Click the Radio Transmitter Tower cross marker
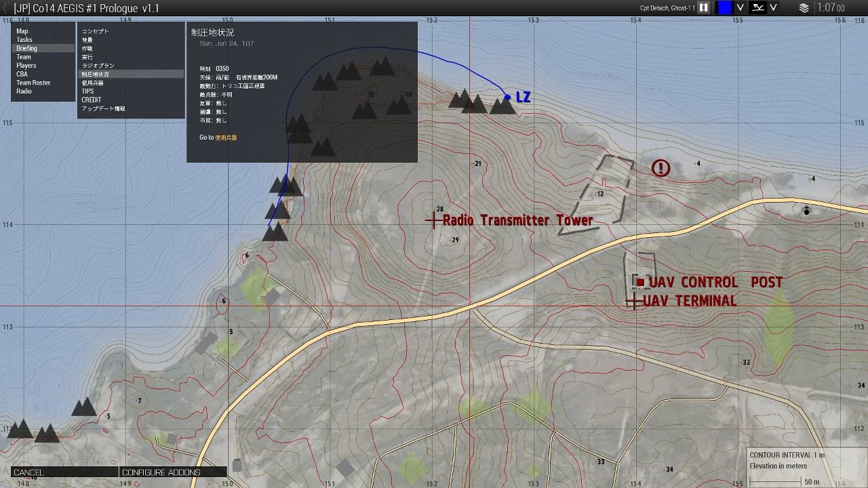This screenshot has width=868, height=488. pos(434,220)
